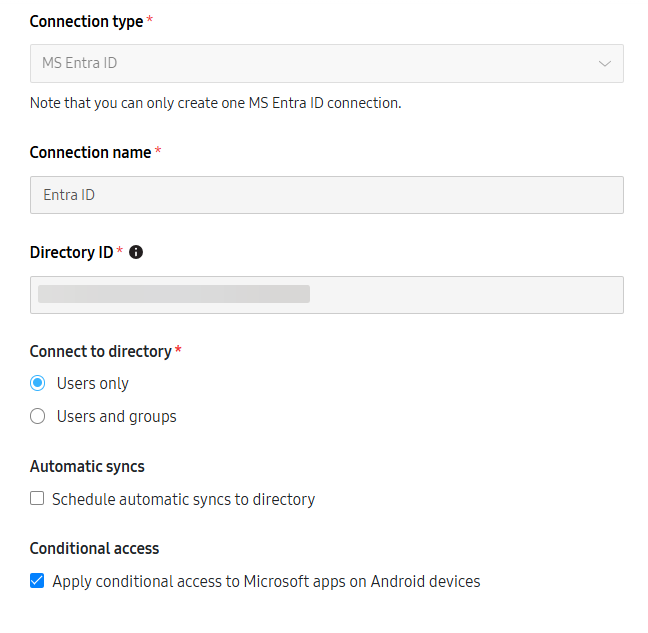Click the Connection type chevron arrow
This screenshot has height=633, width=648.
(605, 64)
